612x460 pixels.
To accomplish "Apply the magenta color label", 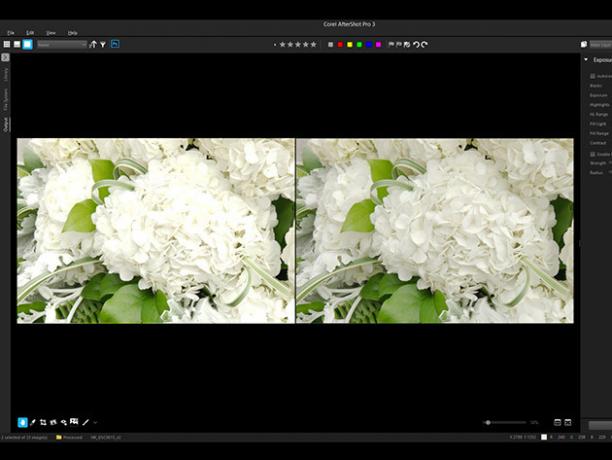I will pos(378,45).
